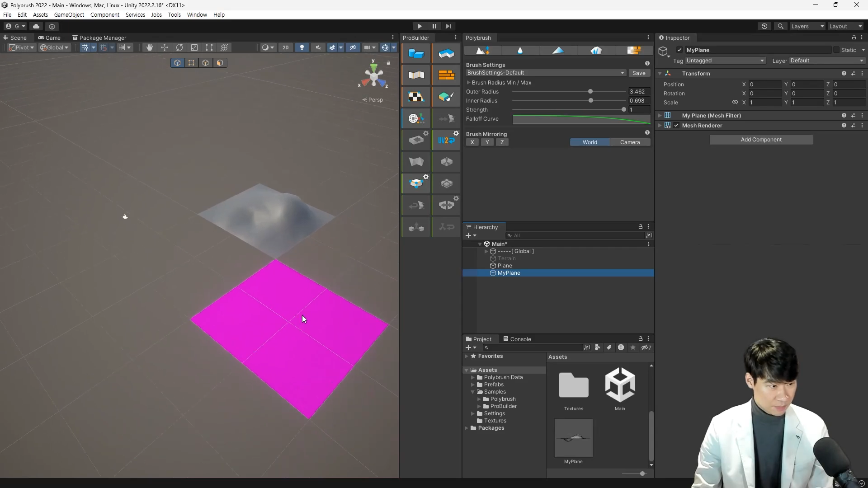This screenshot has height=488, width=868.
Task: Open ProBuilder Material Editor brick icon
Action: pos(446,75)
